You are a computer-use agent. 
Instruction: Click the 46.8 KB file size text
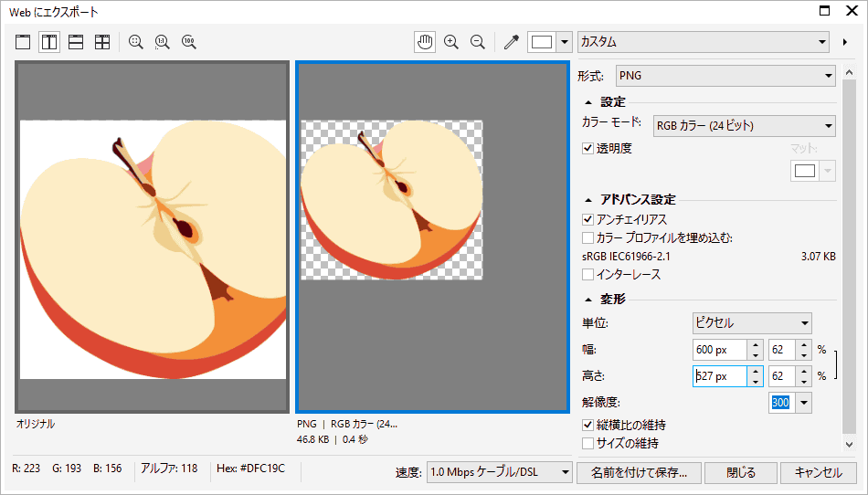tap(312, 439)
